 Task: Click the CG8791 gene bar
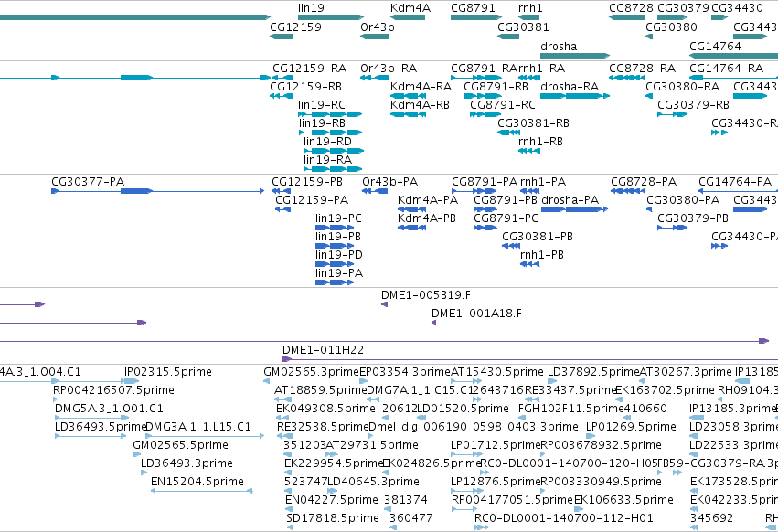point(475,17)
